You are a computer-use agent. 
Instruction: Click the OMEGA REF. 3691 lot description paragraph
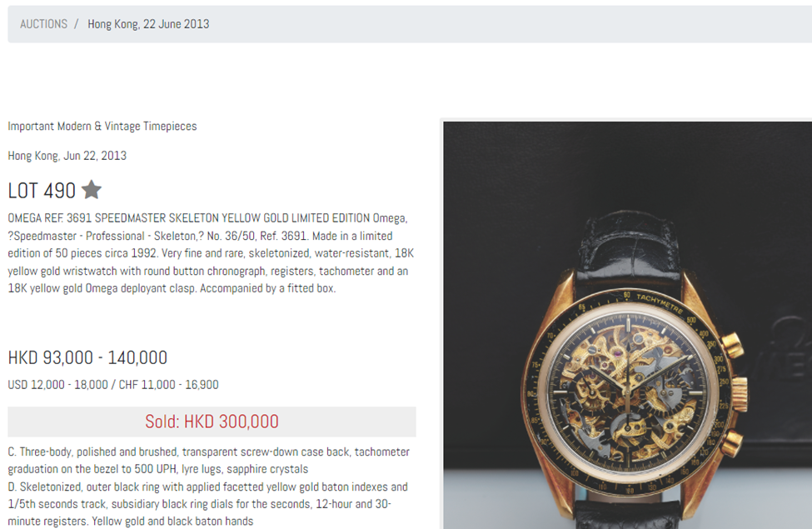211,253
